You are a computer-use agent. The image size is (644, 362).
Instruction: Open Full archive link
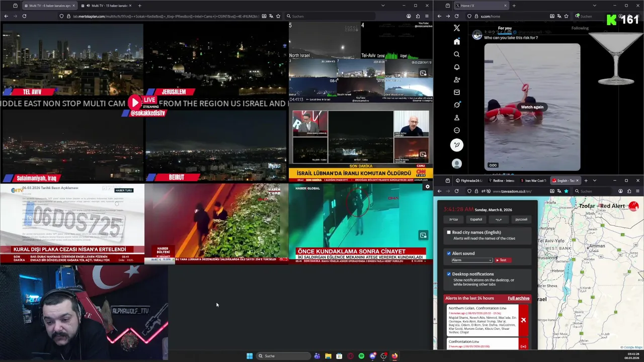(518, 298)
